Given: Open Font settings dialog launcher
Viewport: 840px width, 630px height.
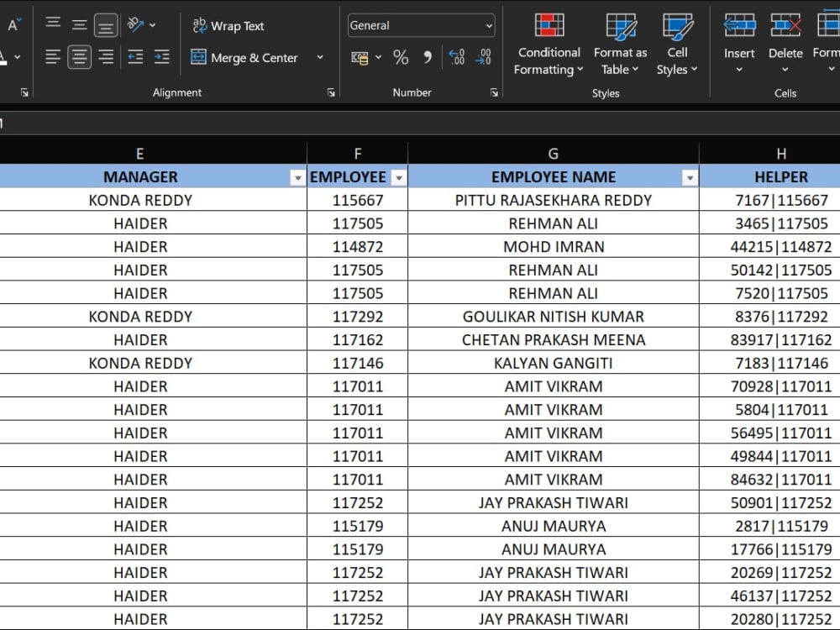Looking at the screenshot, I should click(x=24, y=92).
